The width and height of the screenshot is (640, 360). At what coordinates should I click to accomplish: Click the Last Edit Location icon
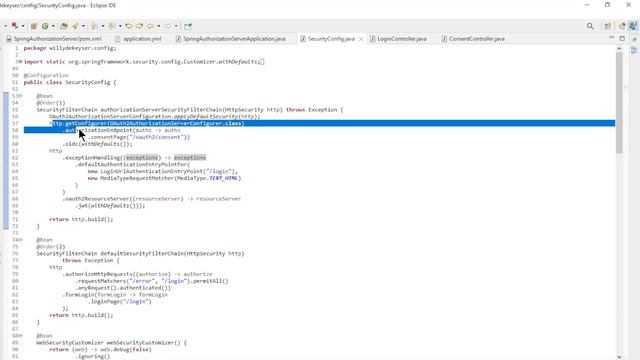(x=129, y=26)
